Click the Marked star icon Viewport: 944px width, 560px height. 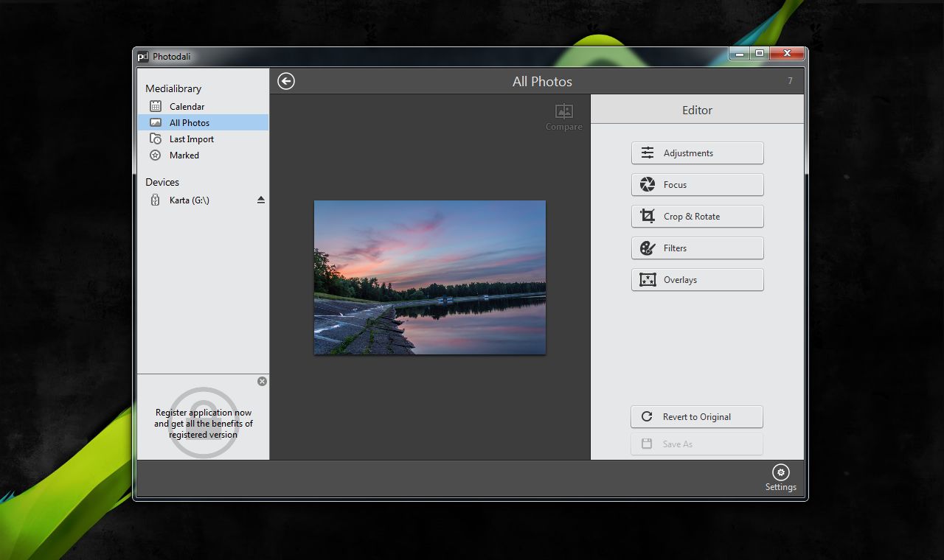pos(156,155)
